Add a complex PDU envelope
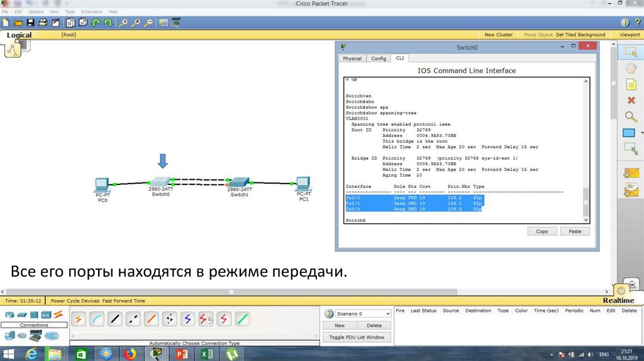This screenshot has height=361, width=644. (x=631, y=190)
